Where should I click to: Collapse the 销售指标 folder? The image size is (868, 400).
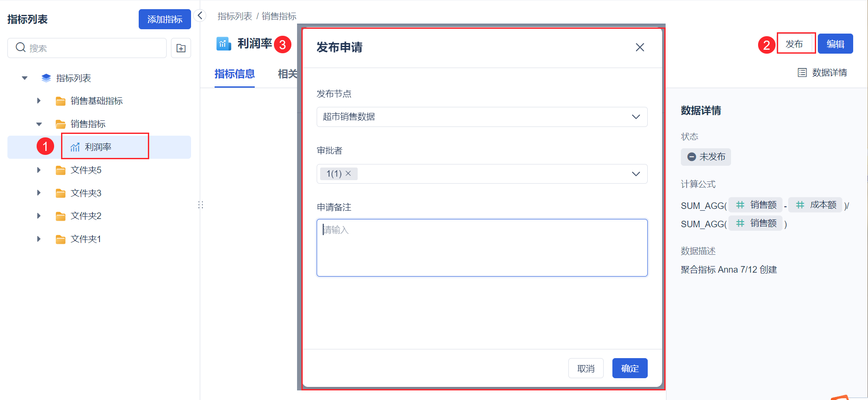pos(39,124)
